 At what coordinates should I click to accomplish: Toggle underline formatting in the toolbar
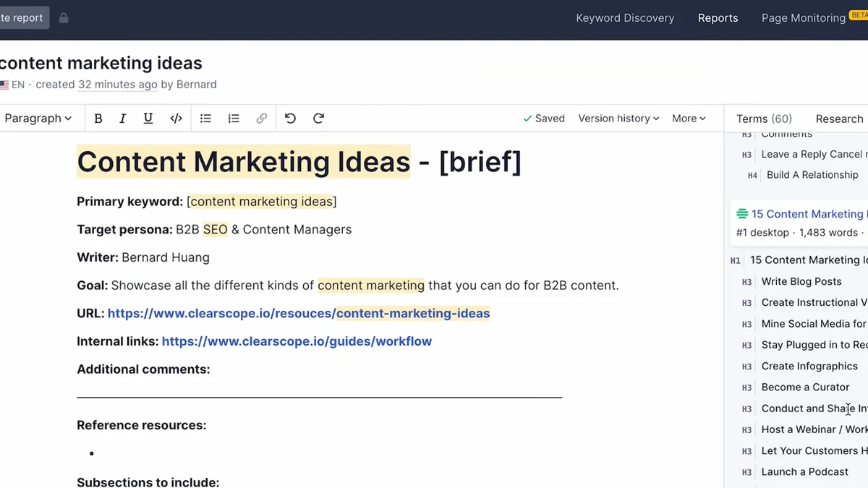pos(148,119)
